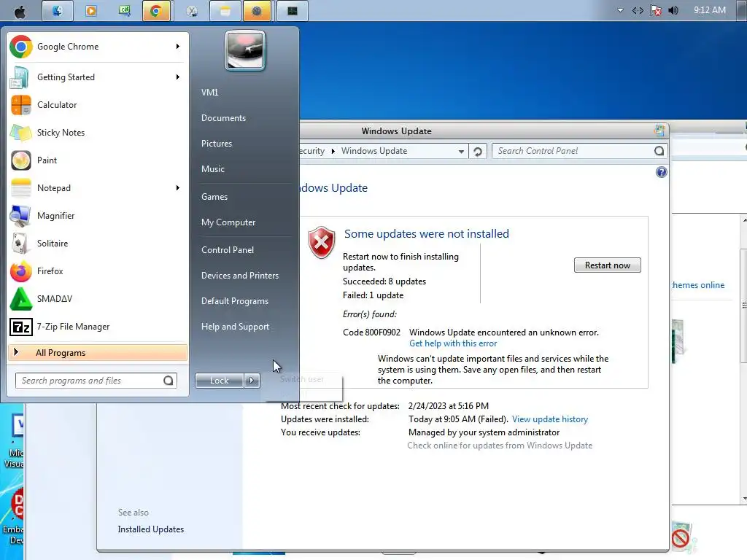747x560 pixels.
Task: Open Pictures from Start menu
Action: tap(216, 144)
